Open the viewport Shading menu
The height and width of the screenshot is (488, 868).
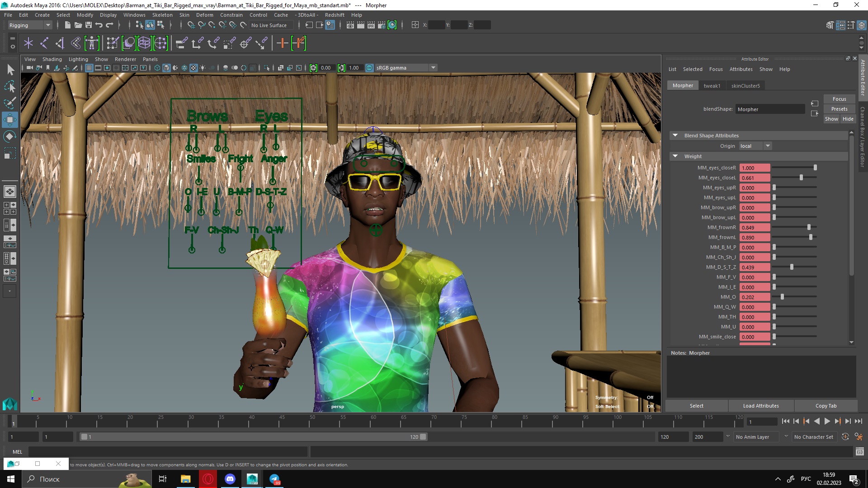52,59
